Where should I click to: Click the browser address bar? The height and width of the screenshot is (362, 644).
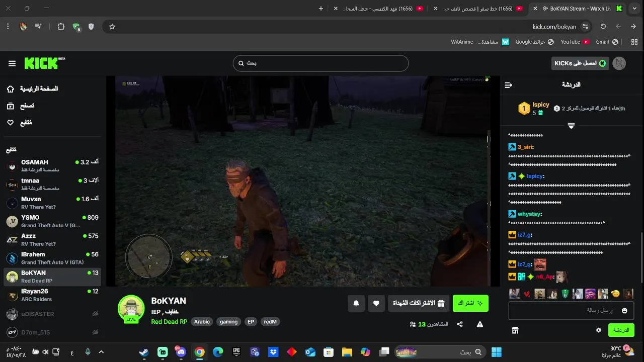point(347,27)
